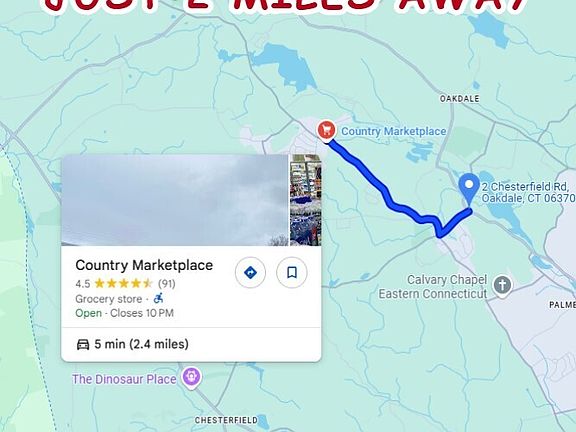The height and width of the screenshot is (432, 576).
Task: Open the large storefront photo thumbnail
Action: click(x=175, y=200)
